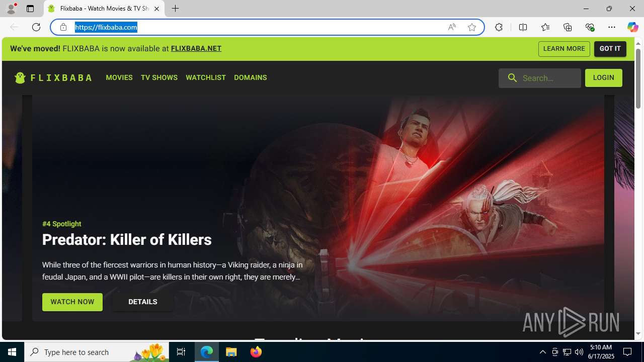Open the Extensions puzzle icon
The height and width of the screenshot is (362, 644).
pyautogui.click(x=499, y=27)
